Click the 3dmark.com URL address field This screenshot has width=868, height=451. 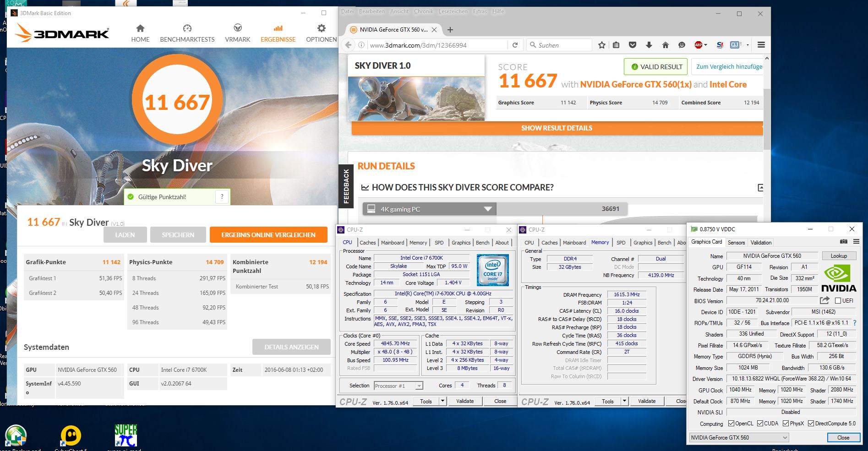click(437, 45)
